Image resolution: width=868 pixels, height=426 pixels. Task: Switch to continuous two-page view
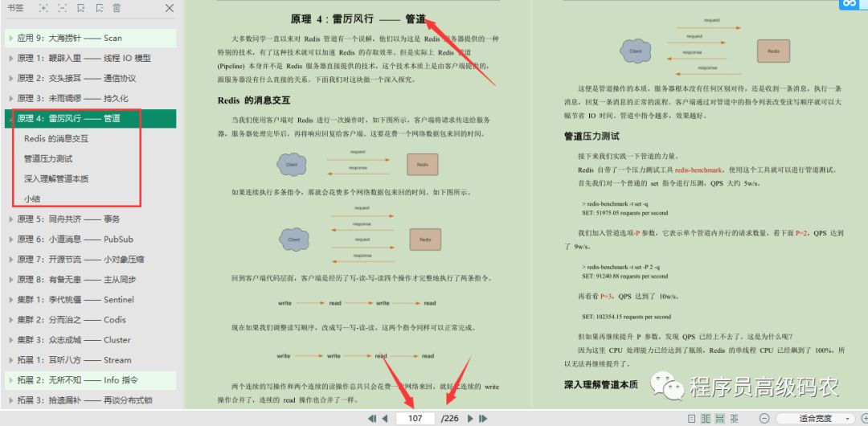[734, 418]
